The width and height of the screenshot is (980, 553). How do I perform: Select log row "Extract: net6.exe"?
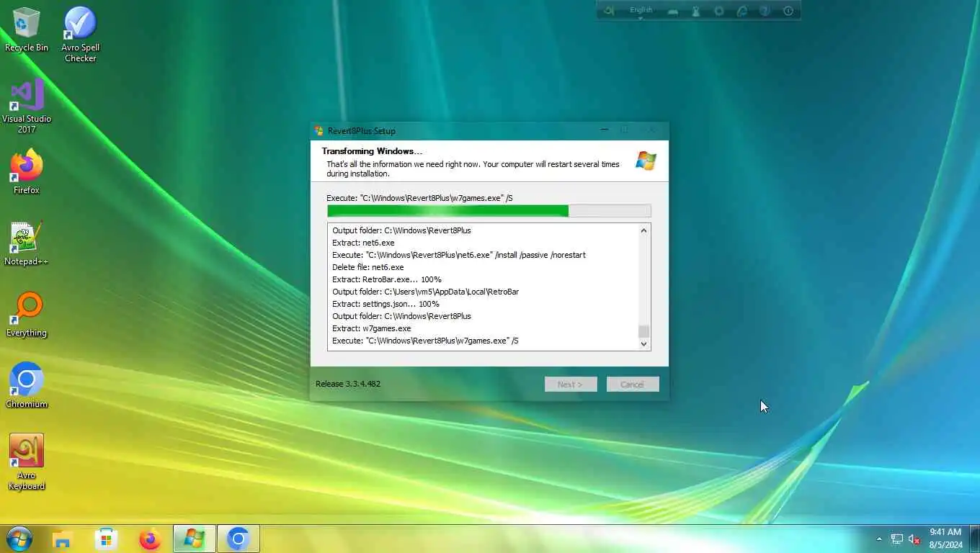coord(363,243)
